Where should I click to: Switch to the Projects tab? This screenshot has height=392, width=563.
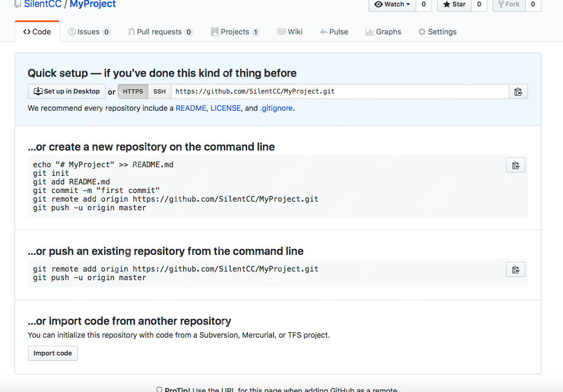click(x=234, y=32)
